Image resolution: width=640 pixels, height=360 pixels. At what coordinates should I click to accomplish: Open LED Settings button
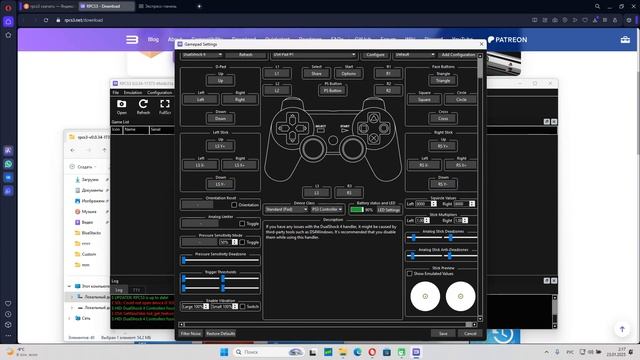pyautogui.click(x=389, y=210)
